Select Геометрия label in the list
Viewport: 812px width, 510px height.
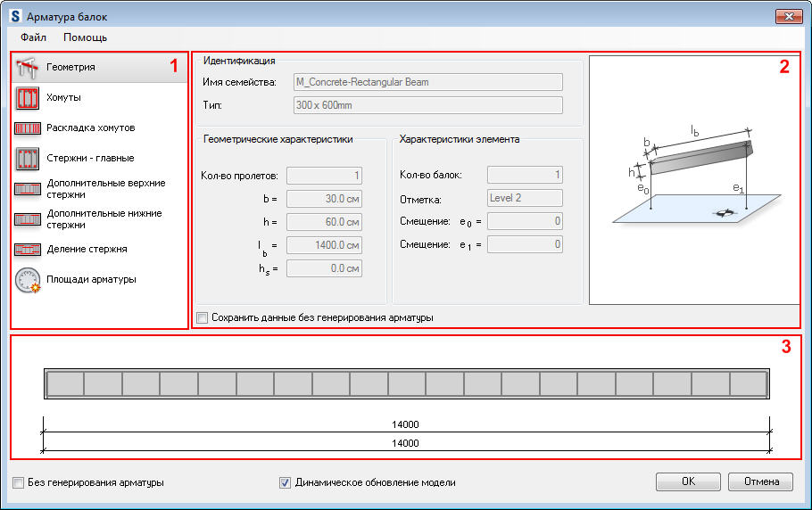(71, 67)
